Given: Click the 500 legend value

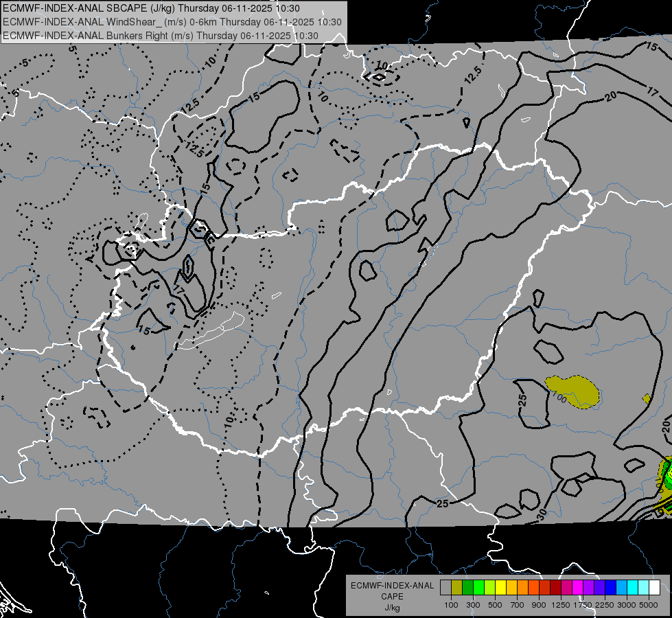Looking at the screenshot, I should [495, 605].
